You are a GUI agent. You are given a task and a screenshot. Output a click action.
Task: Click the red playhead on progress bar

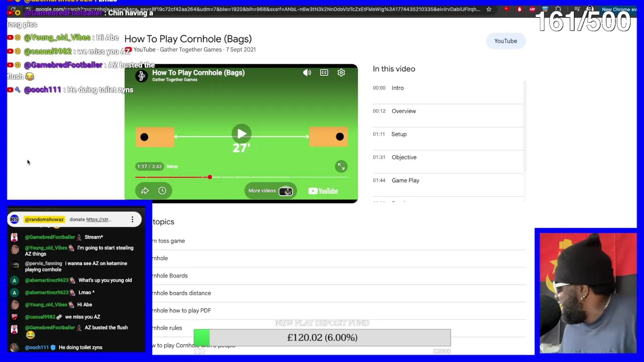point(210,177)
